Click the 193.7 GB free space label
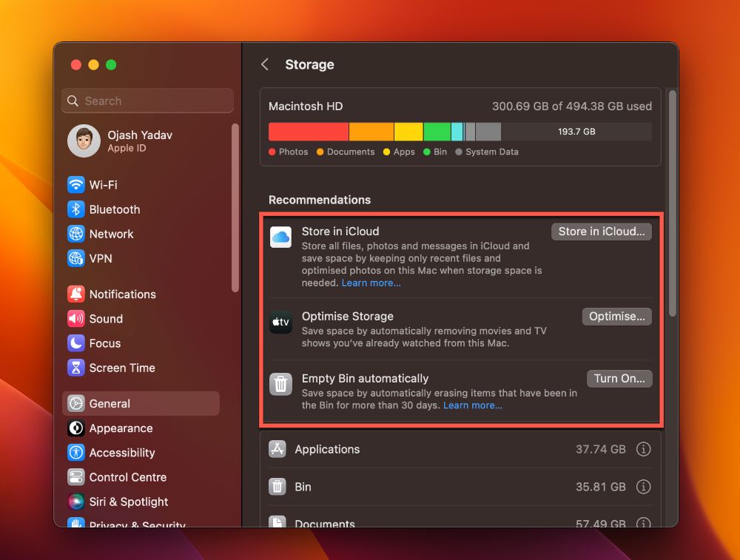Screen dimensions: 740x560 click(x=576, y=132)
